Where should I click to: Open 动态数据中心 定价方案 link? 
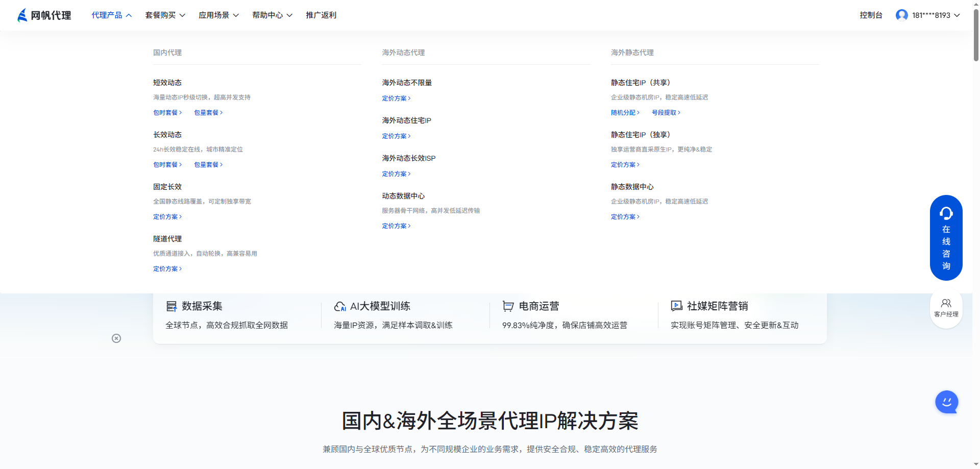coord(396,226)
